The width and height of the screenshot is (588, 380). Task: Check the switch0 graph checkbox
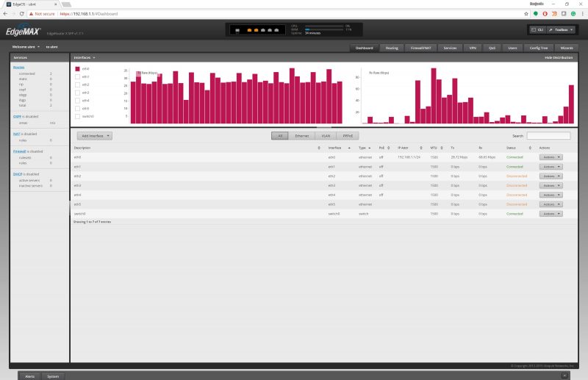click(77, 116)
